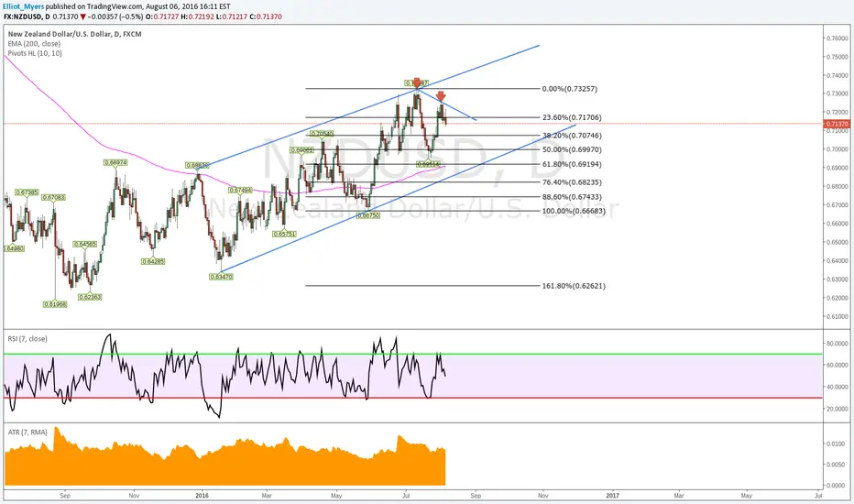
Task: Click the header low value L:0.71217
Action: coord(232,16)
